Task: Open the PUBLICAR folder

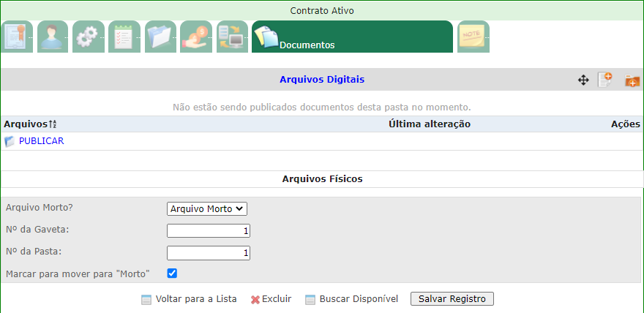Action: pyautogui.click(x=41, y=141)
